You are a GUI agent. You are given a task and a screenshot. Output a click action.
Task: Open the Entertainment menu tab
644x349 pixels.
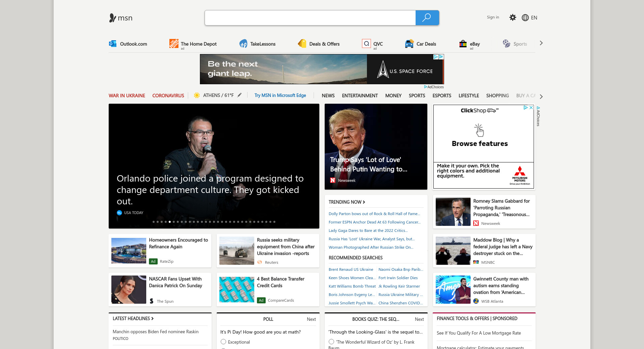point(360,96)
